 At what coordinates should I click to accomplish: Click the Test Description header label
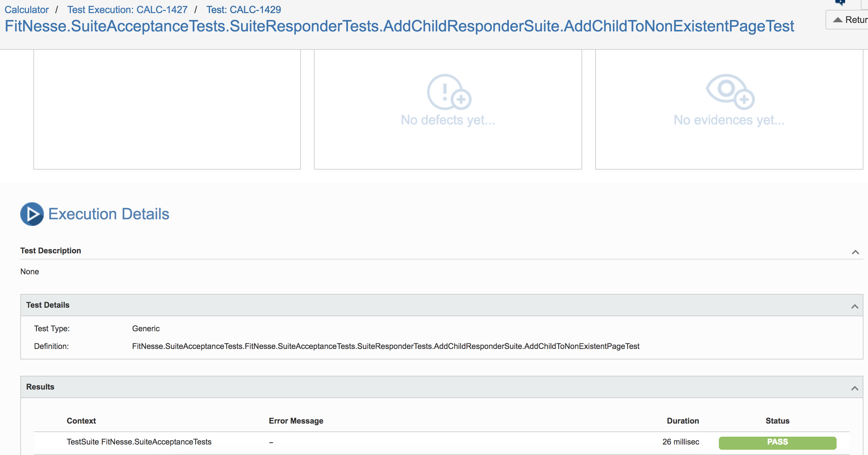[51, 251]
